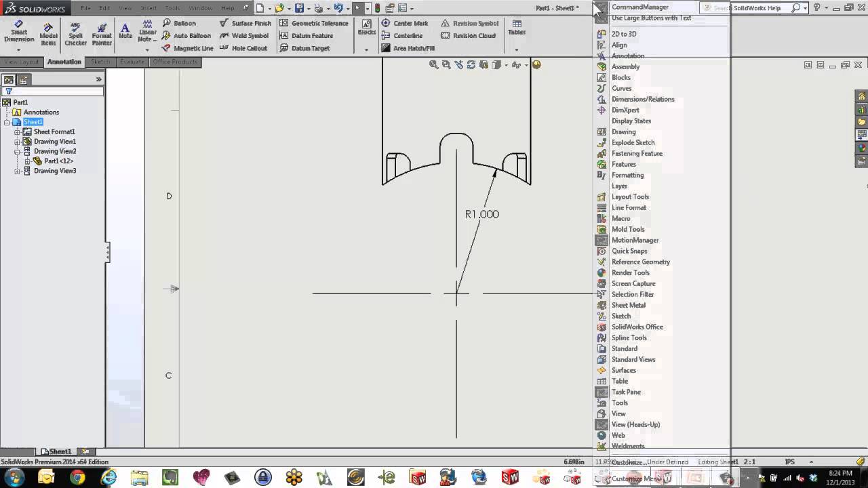Click Auto Balloon

(186, 36)
